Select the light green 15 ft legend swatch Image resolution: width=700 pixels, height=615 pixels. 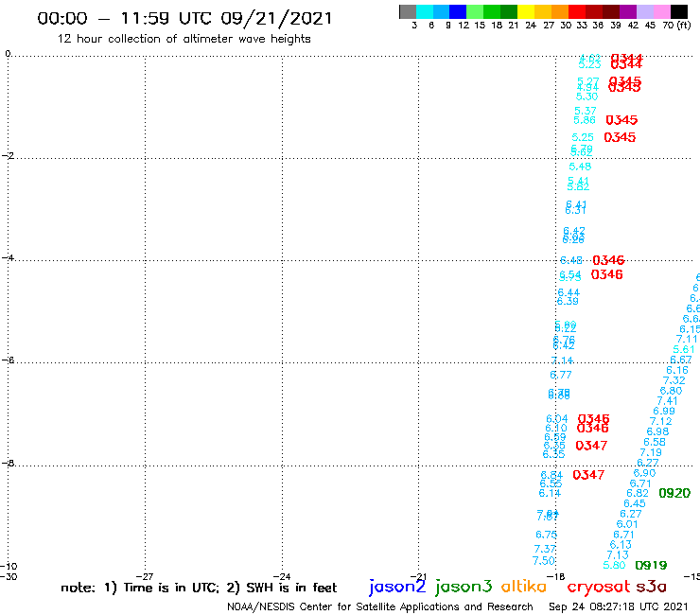[x=475, y=11]
